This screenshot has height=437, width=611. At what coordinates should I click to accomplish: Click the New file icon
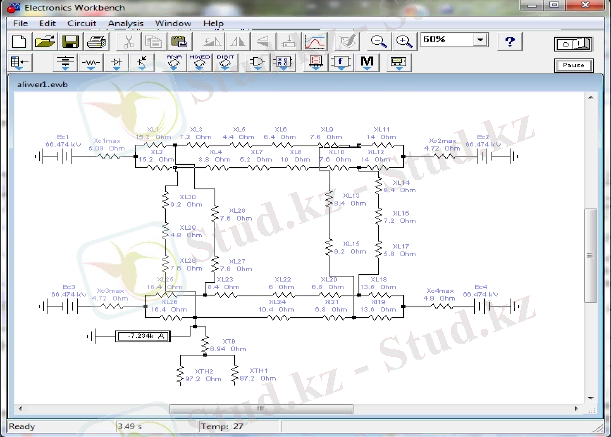coord(19,42)
